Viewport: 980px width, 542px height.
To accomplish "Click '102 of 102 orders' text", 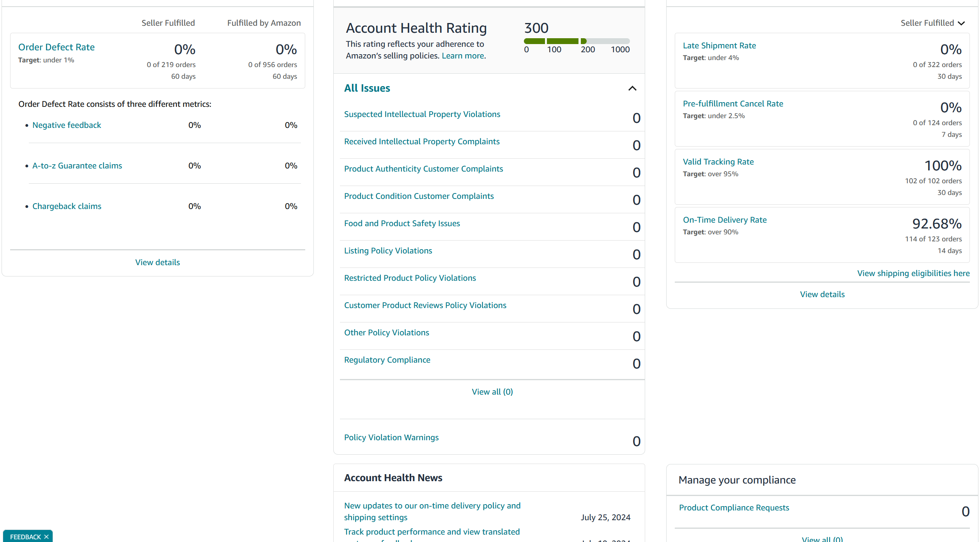I will [x=933, y=181].
